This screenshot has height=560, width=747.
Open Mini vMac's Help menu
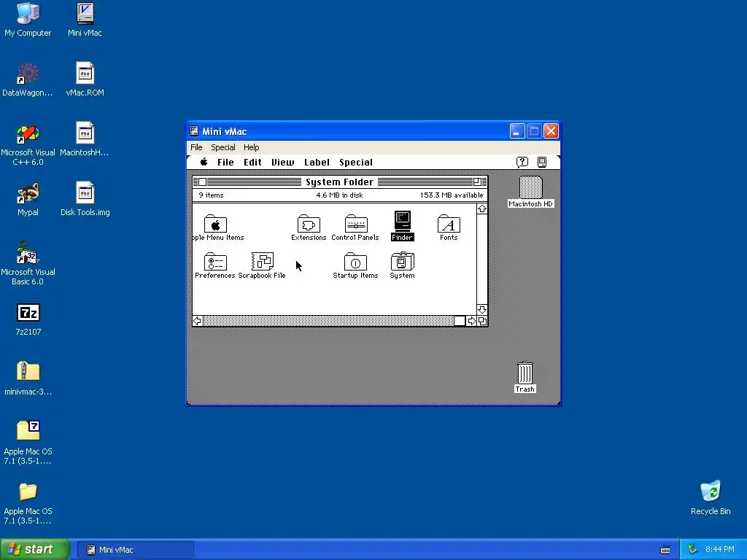tap(252, 147)
